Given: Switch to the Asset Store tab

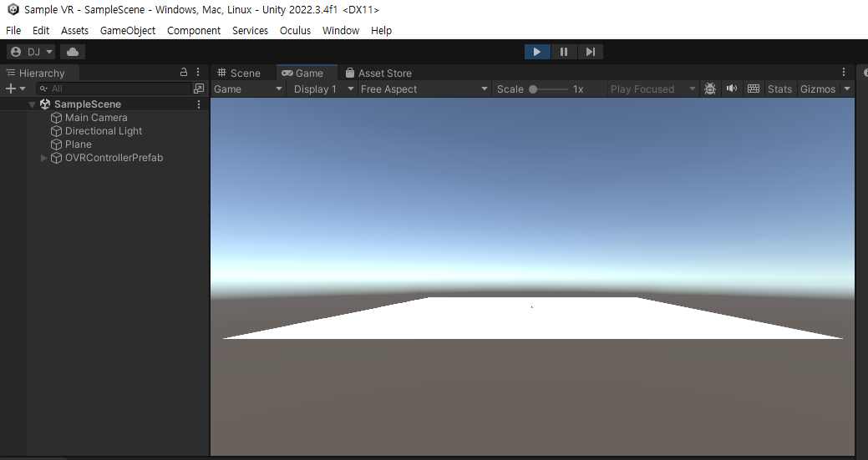Looking at the screenshot, I should click(x=378, y=73).
